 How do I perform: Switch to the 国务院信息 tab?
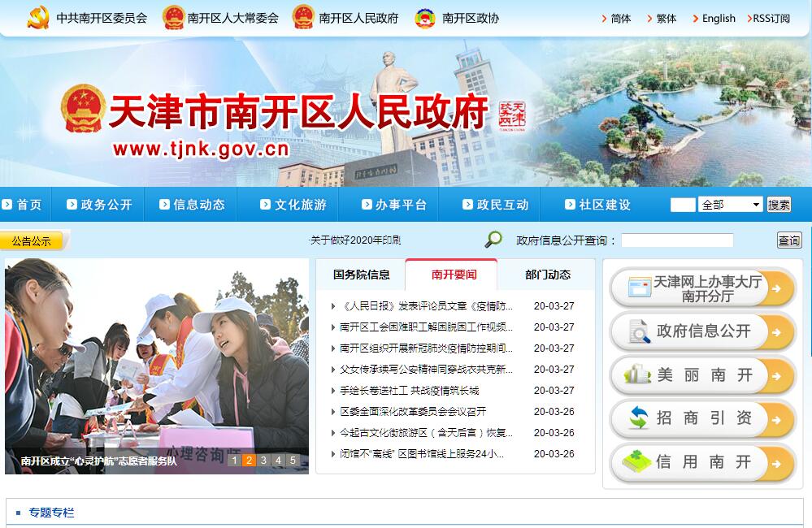click(361, 275)
